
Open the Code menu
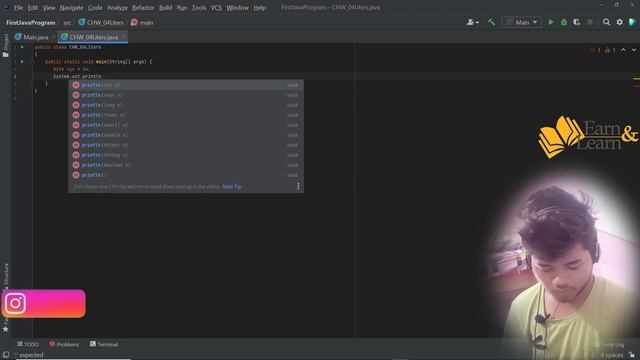tap(95, 8)
